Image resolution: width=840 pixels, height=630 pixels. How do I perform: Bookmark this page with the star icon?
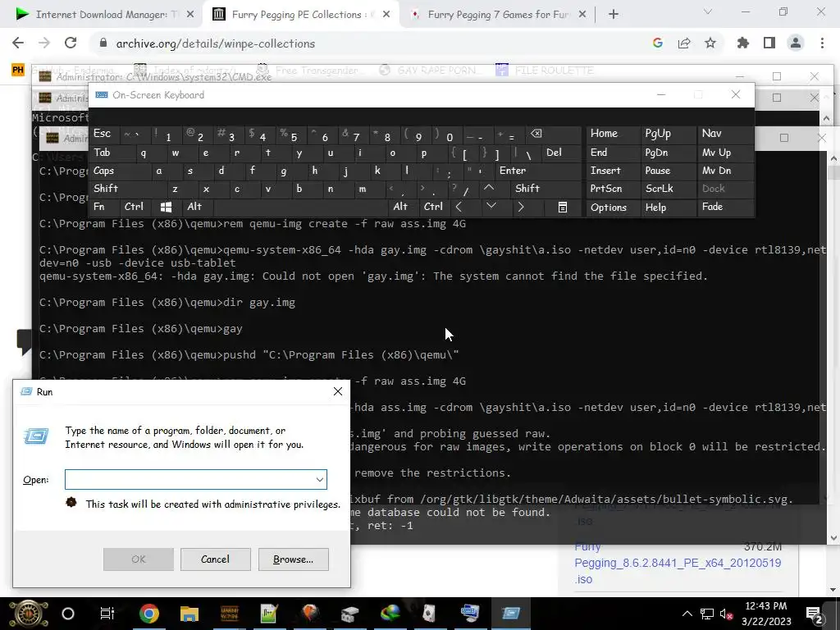pyautogui.click(x=710, y=43)
